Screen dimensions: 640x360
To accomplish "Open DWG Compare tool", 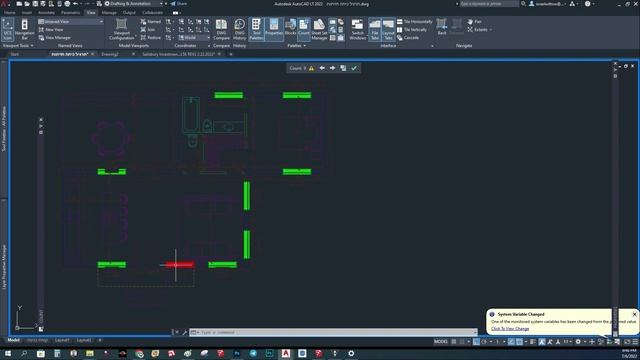I will point(221,29).
